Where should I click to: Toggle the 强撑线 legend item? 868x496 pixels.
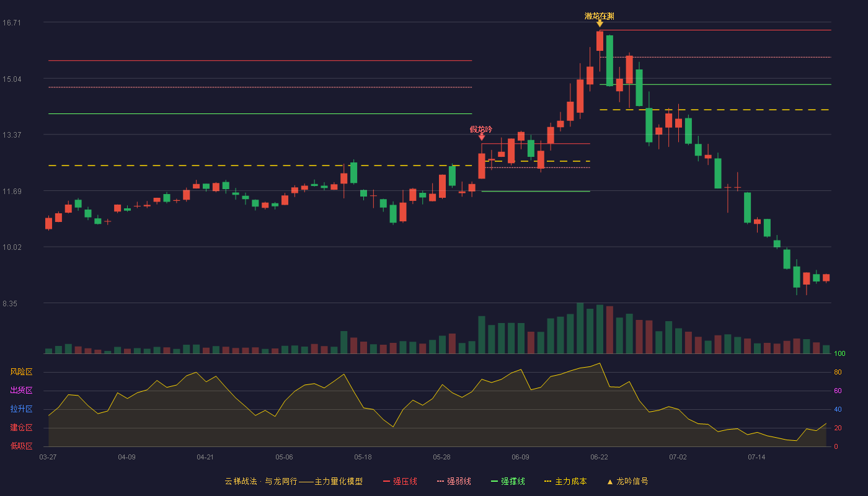(508, 481)
